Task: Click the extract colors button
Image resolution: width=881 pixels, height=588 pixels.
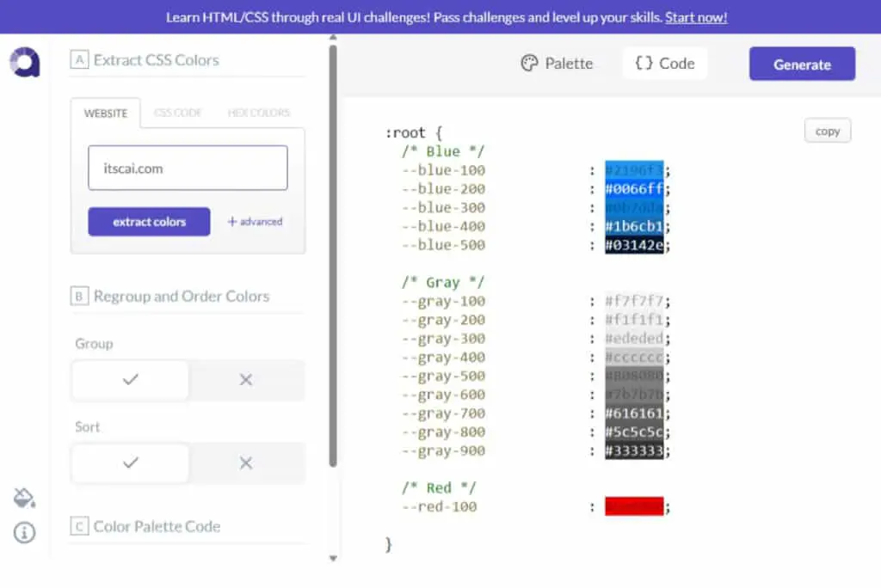Action: tap(149, 222)
